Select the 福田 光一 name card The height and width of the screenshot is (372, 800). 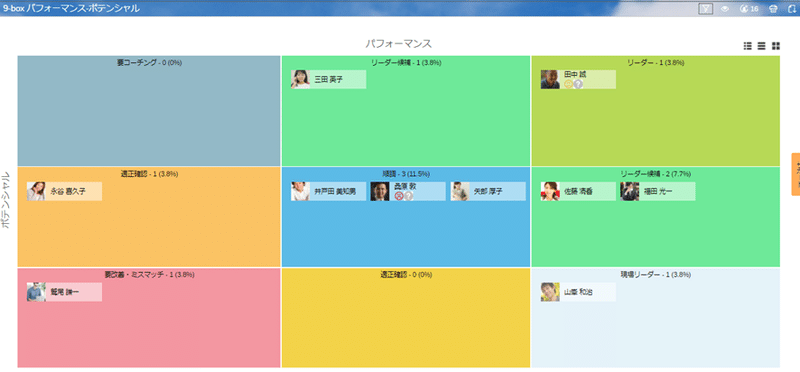tap(658, 191)
